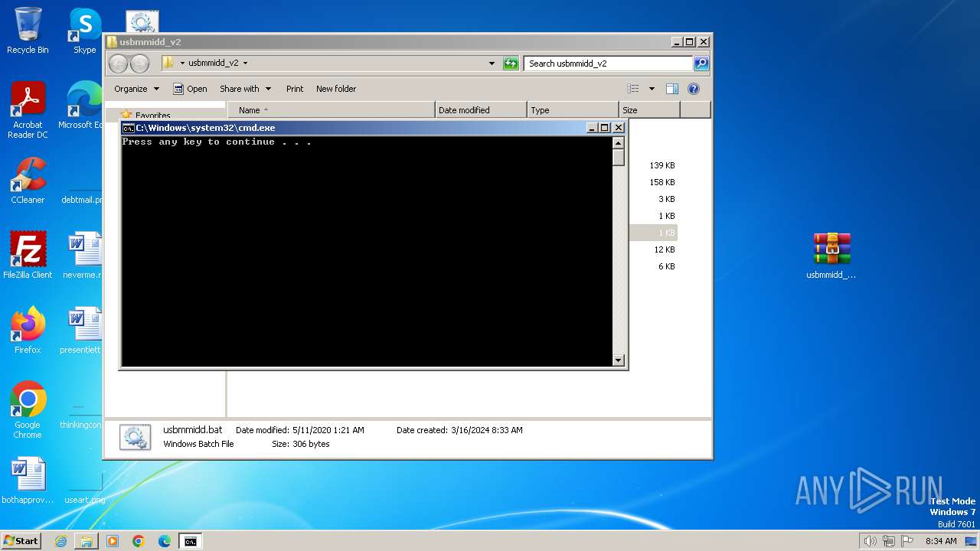Open Windows Explorer from the taskbar
The height and width of the screenshot is (551, 980).
87,541
